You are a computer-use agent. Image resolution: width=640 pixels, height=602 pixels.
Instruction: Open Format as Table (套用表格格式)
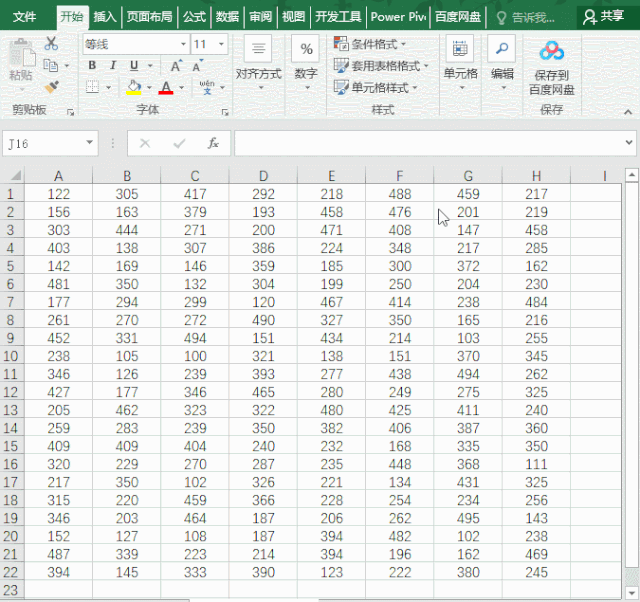point(381,65)
